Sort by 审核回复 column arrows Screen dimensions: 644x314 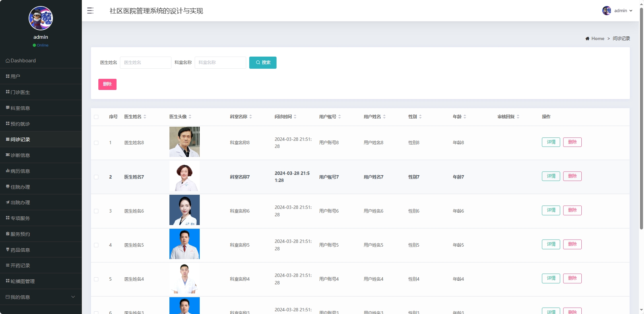(518, 117)
